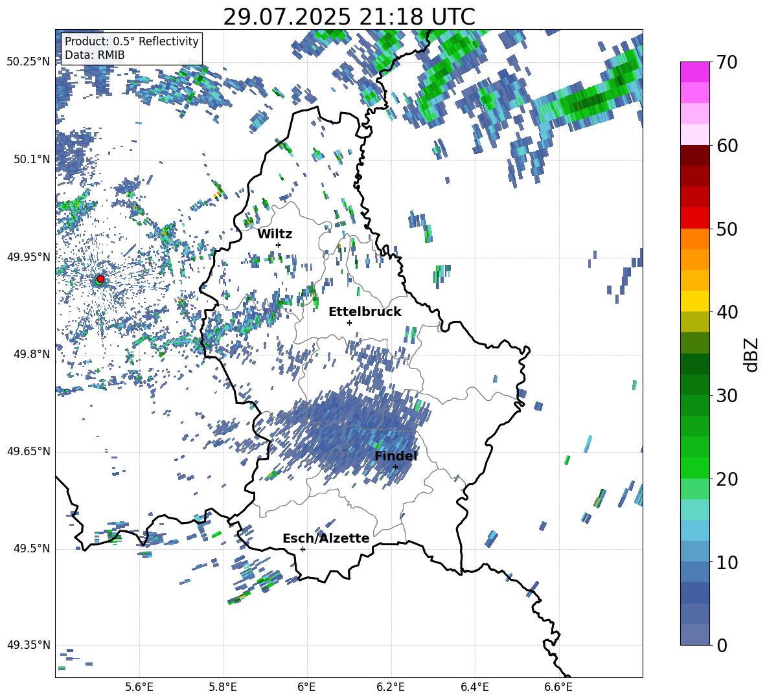Screen dimensions: 767x700
Task: Click the 6.6°E longitude tick label
Action: pyautogui.click(x=558, y=688)
